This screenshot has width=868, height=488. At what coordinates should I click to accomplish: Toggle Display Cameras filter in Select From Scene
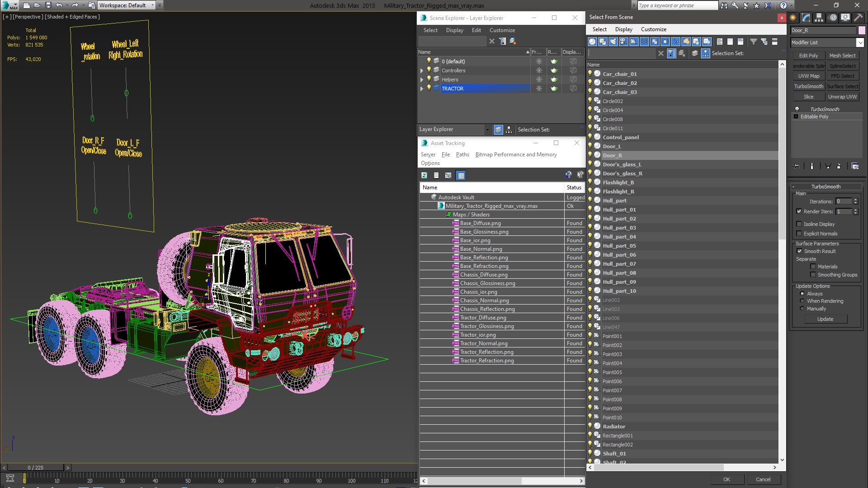click(623, 42)
